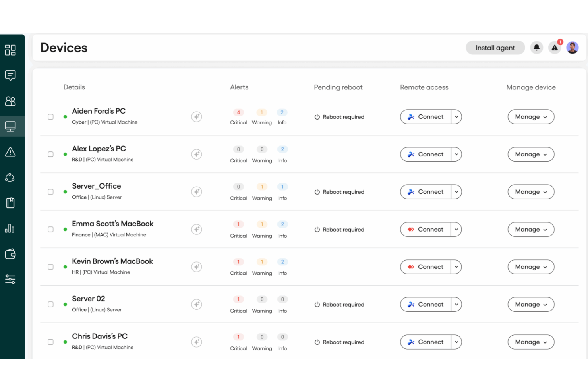Open the notification bell icon
Image resolution: width=588 pixels, height=392 pixels.
point(536,47)
